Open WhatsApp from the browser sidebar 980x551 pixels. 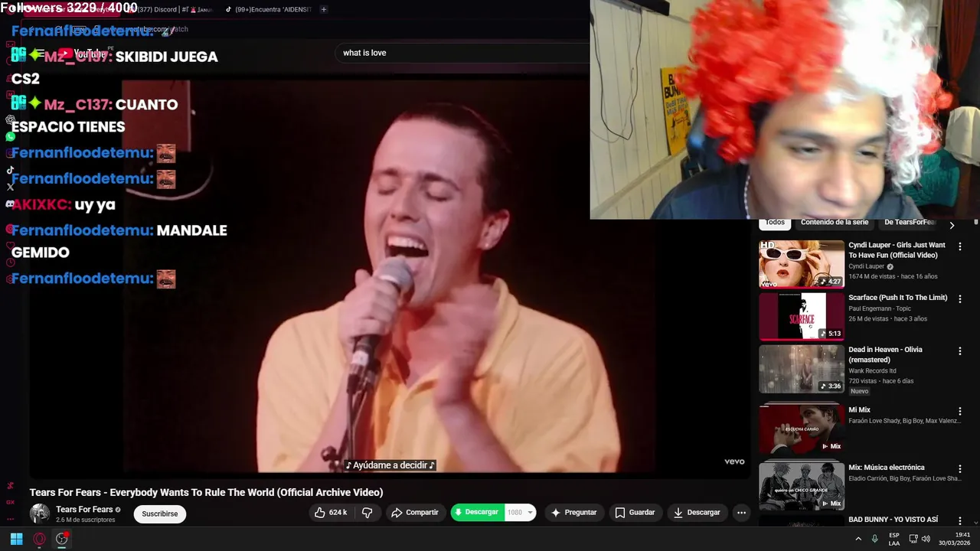[10, 136]
